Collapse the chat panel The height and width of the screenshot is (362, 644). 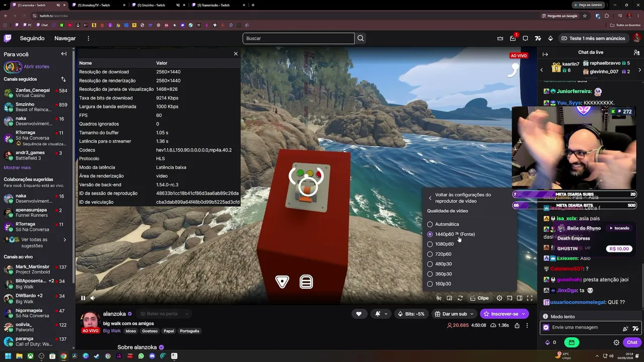[x=545, y=54]
